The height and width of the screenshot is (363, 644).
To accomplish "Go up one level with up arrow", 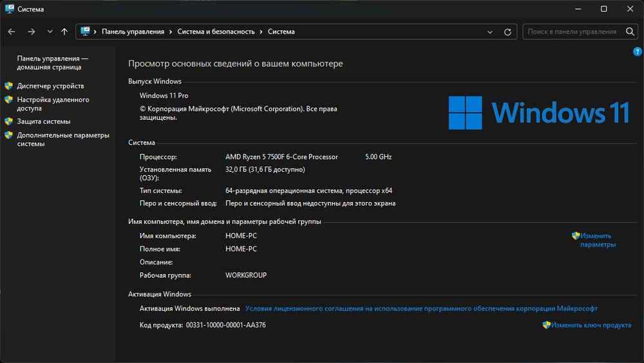I will tap(64, 32).
